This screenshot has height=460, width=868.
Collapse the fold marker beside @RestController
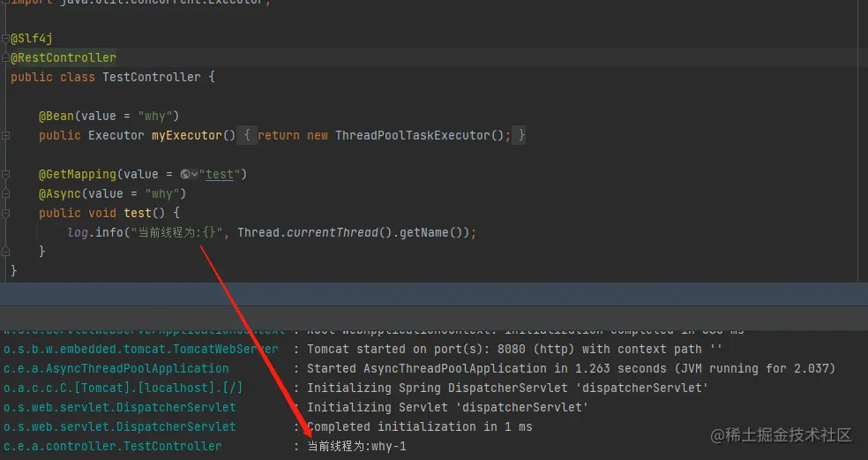(5, 57)
